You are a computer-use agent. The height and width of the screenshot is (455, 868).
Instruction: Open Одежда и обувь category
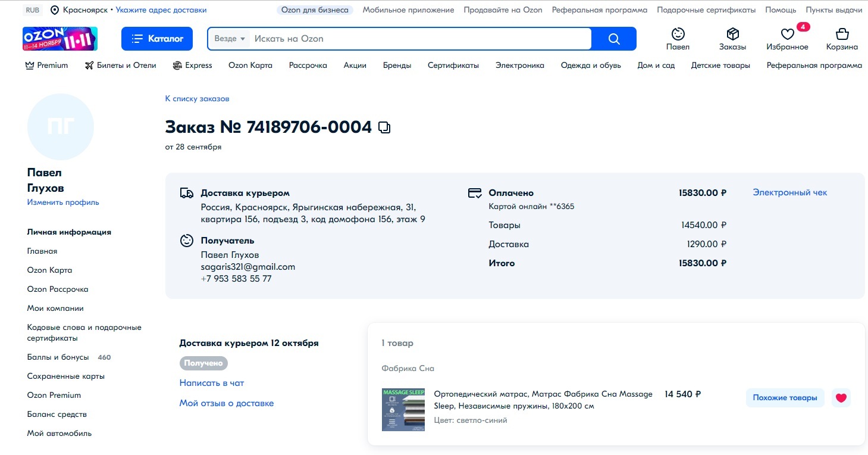(591, 66)
